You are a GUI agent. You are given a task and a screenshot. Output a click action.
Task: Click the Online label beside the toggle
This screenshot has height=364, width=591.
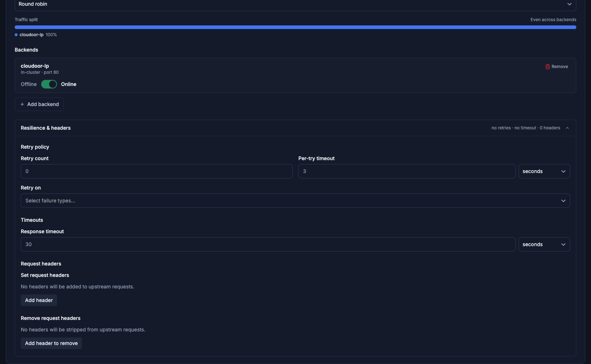pos(69,84)
